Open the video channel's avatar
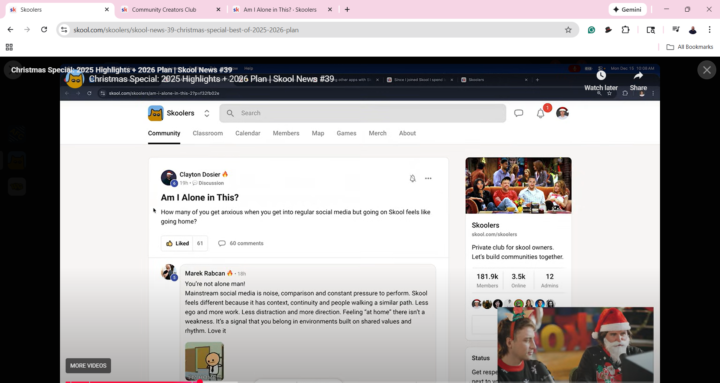 (74, 79)
